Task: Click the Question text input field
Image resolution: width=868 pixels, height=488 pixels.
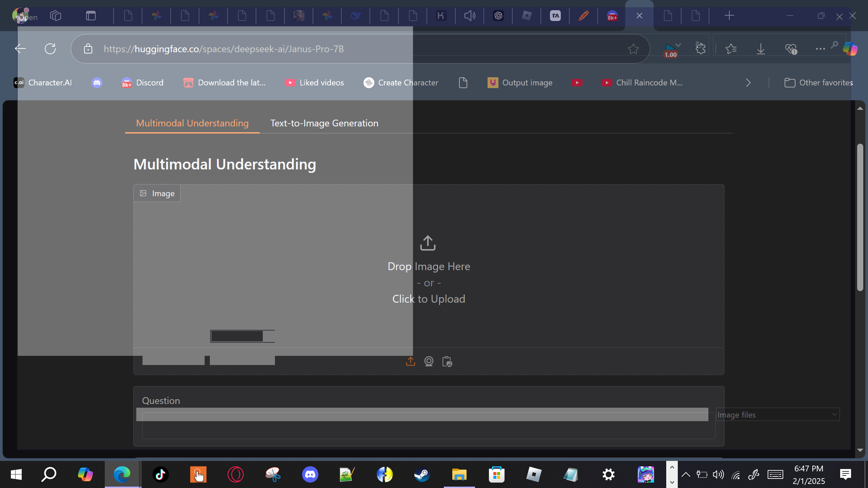Action: tap(429, 429)
